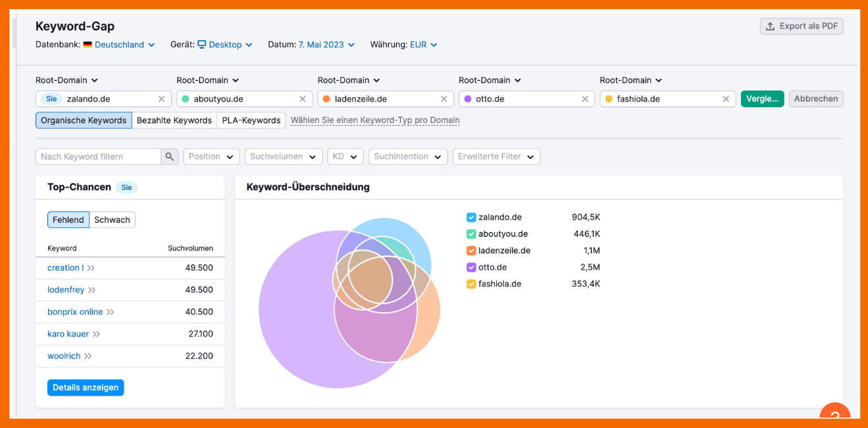Select the Schwach tab in Top-Chancen
Viewport: 868px width, 428px height.
click(112, 220)
